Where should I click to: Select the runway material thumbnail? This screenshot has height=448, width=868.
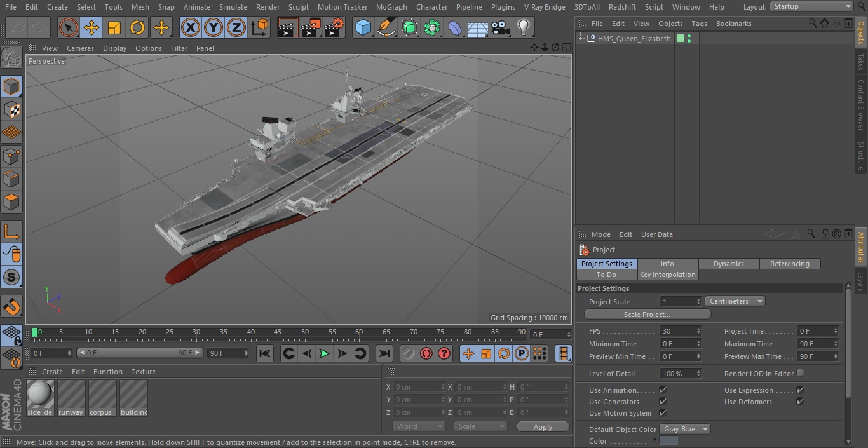click(x=71, y=398)
